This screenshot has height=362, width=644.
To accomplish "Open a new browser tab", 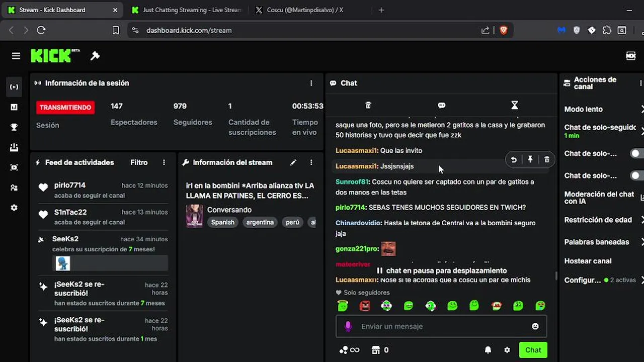I will (381, 10).
